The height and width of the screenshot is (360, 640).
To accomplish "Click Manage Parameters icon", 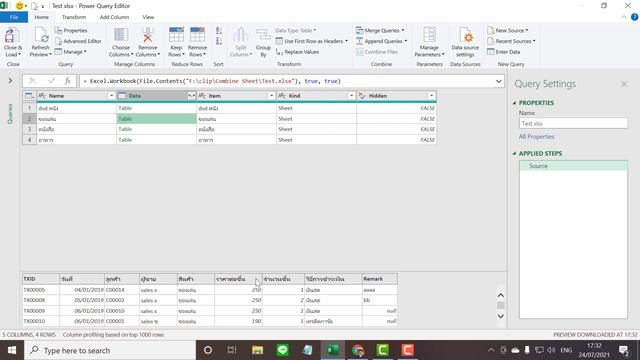I will point(429,36).
